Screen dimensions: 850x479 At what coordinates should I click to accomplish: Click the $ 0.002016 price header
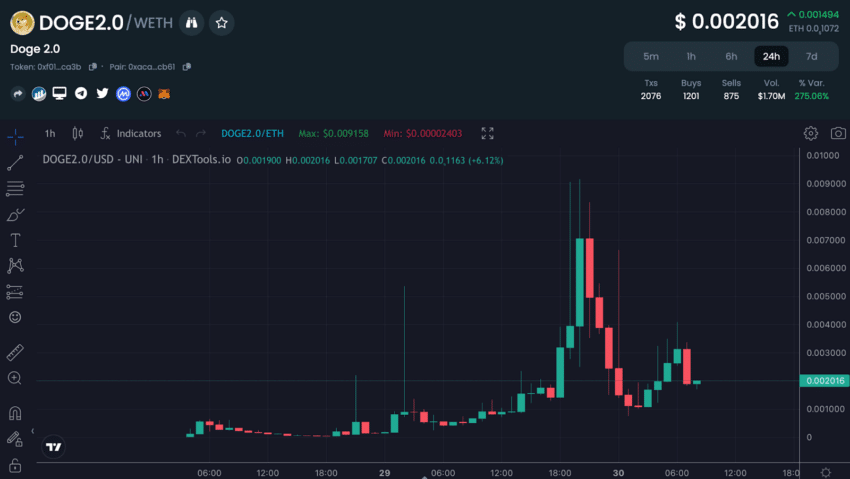pos(726,22)
